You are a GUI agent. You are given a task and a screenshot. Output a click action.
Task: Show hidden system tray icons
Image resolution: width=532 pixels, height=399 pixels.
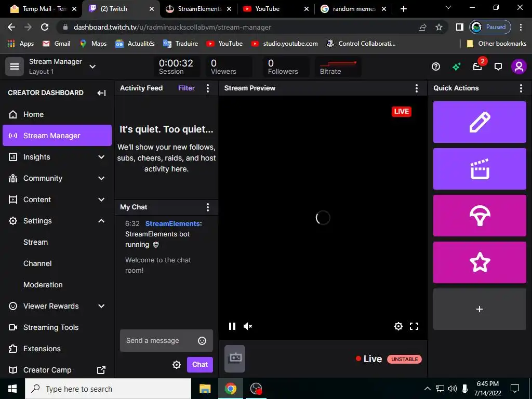click(x=427, y=389)
